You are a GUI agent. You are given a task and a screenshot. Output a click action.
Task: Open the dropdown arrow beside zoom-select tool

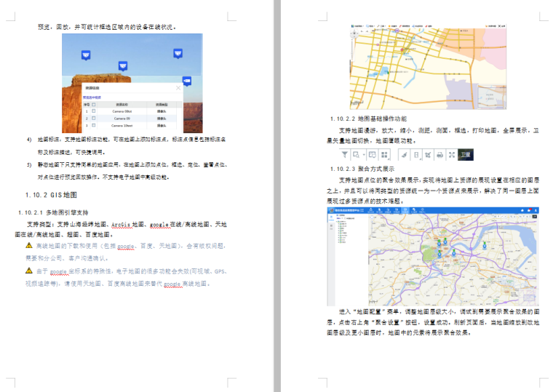[x=363, y=154]
